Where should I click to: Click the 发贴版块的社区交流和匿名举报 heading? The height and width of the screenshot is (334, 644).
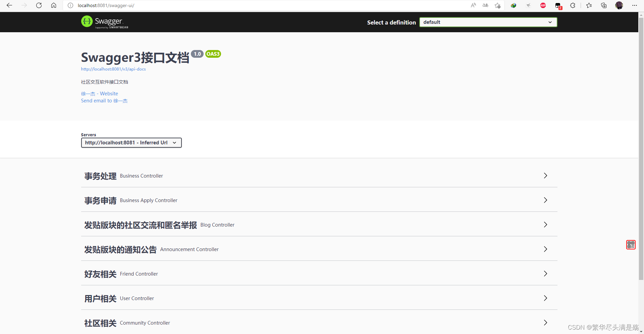(141, 225)
